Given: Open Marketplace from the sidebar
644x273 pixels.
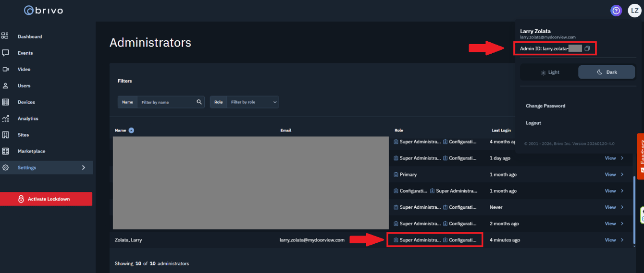Looking at the screenshot, I should point(31,151).
